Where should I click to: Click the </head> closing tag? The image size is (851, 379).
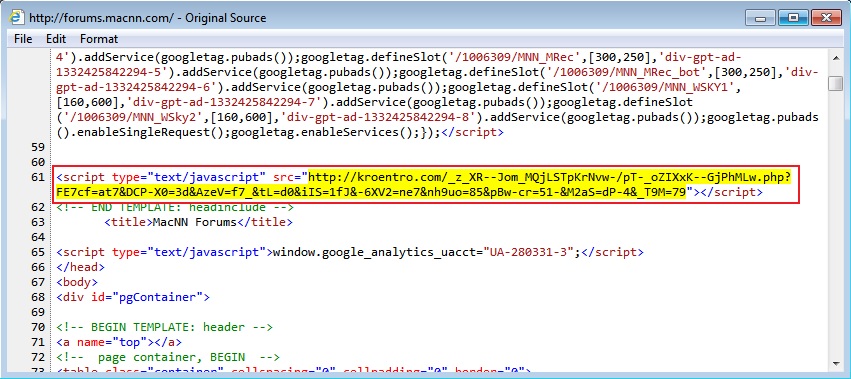pos(80,267)
